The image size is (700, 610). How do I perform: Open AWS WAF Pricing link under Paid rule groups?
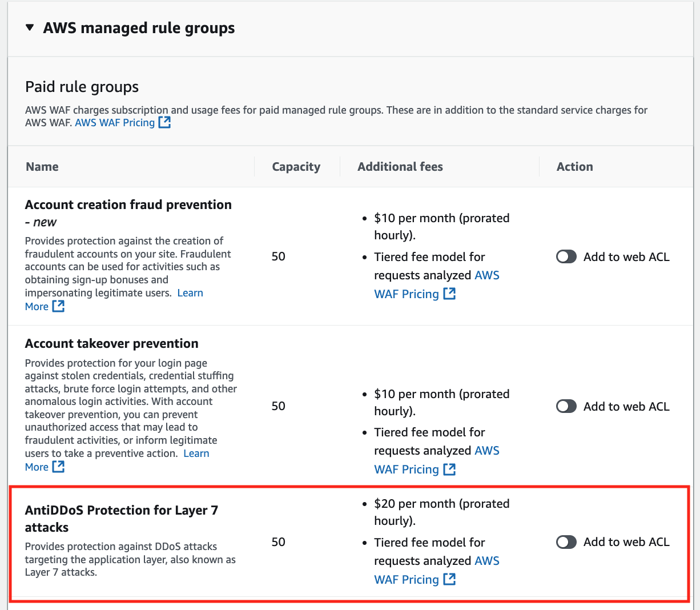click(115, 123)
